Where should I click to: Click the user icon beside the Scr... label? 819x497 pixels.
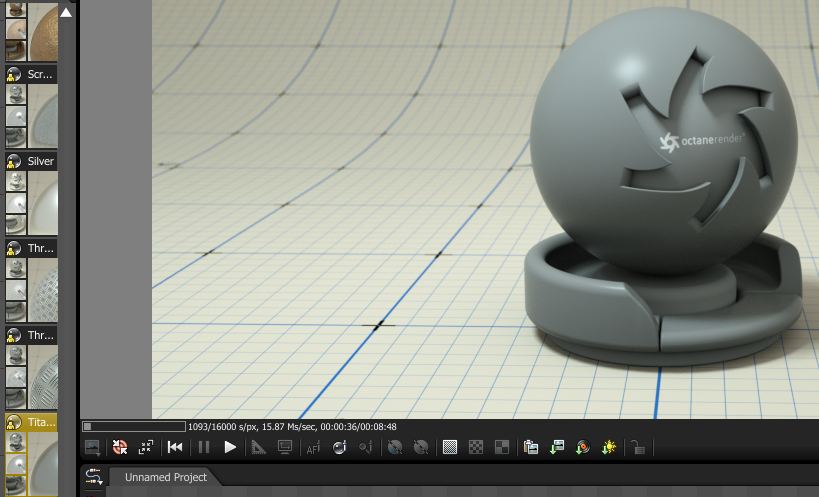14,74
